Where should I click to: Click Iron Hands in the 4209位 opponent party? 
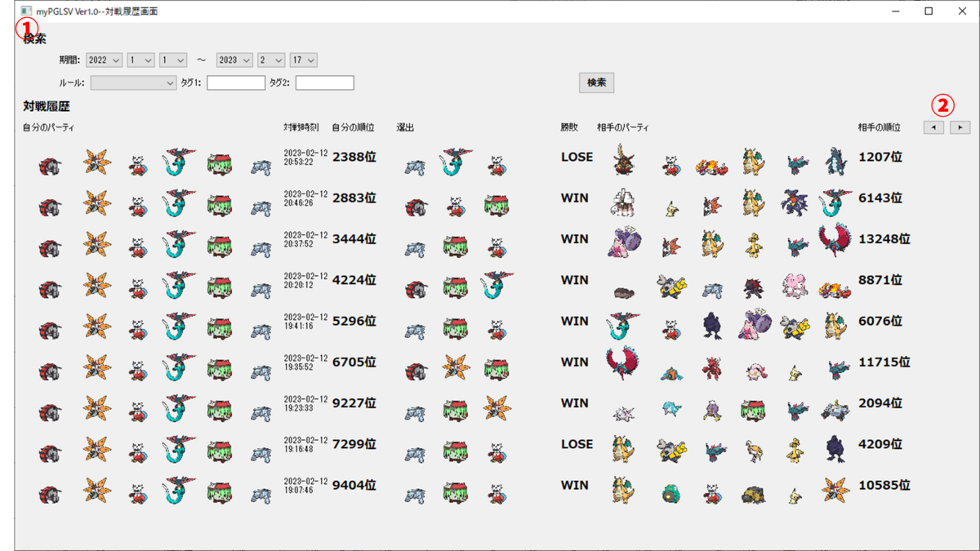(x=671, y=451)
